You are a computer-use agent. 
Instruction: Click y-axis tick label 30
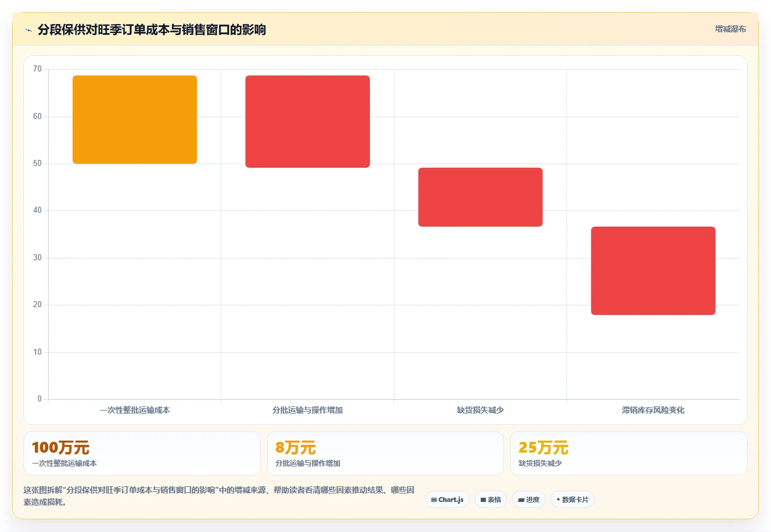tap(37, 258)
